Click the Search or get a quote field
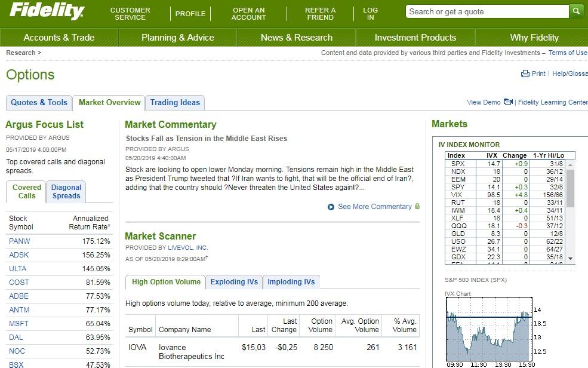 (x=487, y=11)
